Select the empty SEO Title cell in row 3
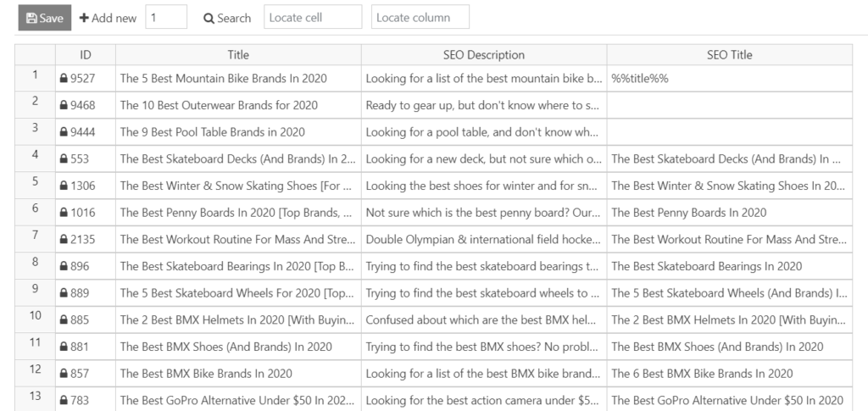 [x=730, y=132]
